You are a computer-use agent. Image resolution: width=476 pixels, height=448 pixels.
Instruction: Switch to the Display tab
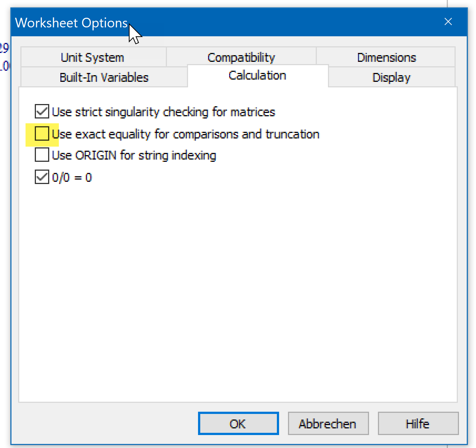tap(391, 77)
